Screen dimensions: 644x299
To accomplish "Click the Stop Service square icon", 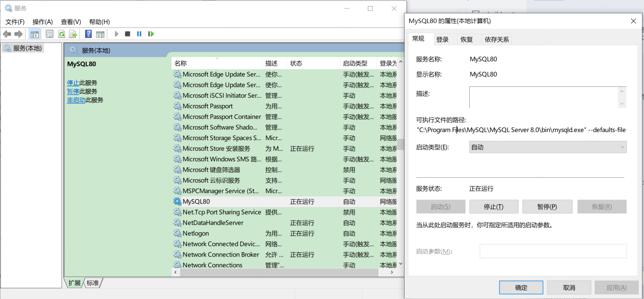I will click(x=128, y=34).
